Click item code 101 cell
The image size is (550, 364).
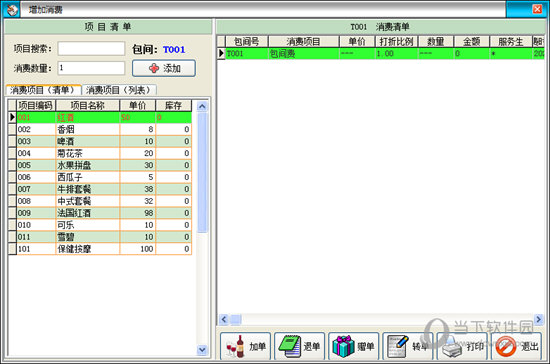coord(36,249)
